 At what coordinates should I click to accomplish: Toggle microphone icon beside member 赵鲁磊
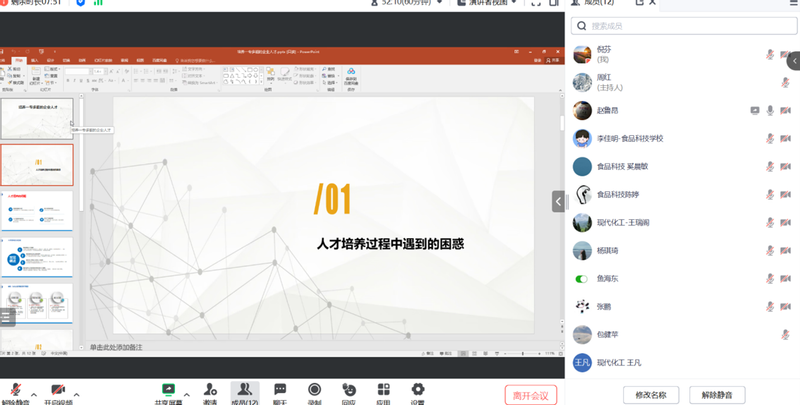point(770,110)
